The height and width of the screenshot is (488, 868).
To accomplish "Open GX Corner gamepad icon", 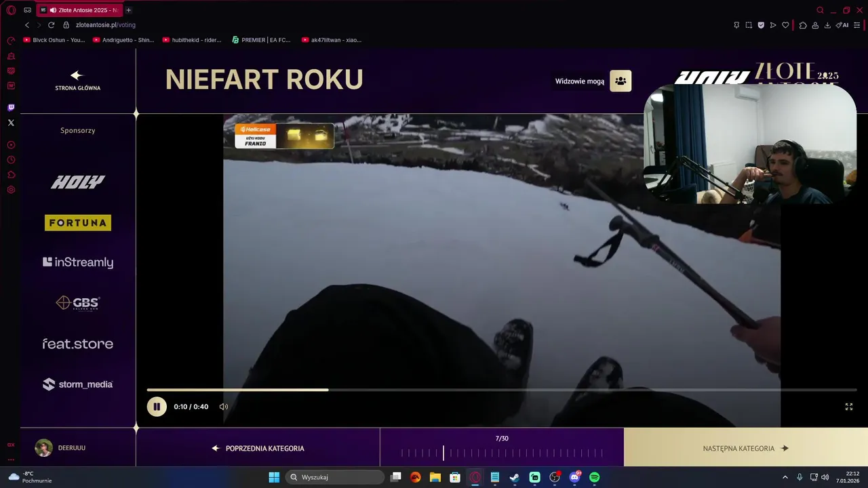I will point(27,10).
